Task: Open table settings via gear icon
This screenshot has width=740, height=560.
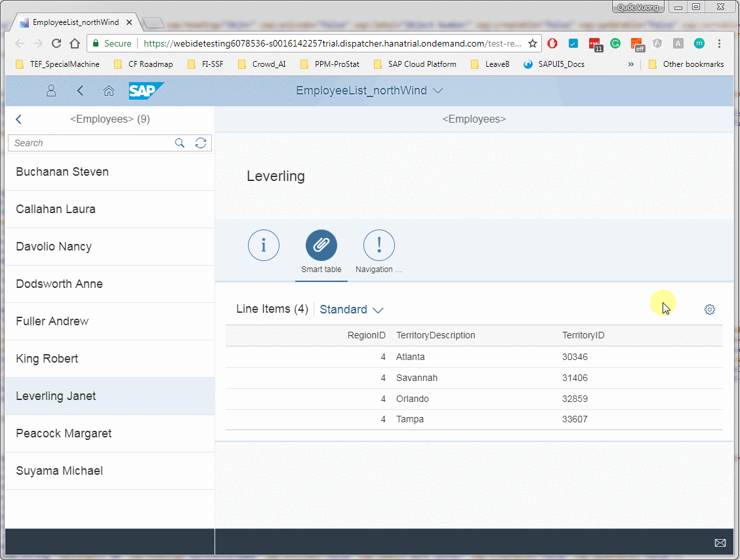Action: point(709,309)
